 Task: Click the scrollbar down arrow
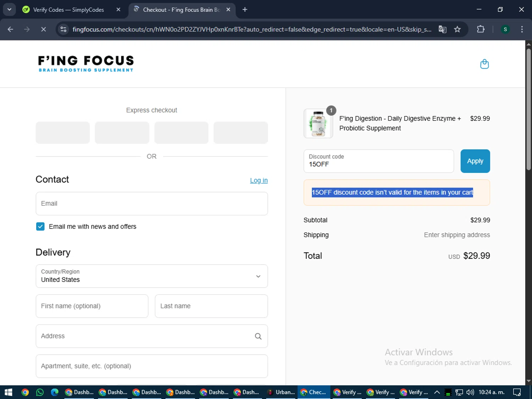528,381
